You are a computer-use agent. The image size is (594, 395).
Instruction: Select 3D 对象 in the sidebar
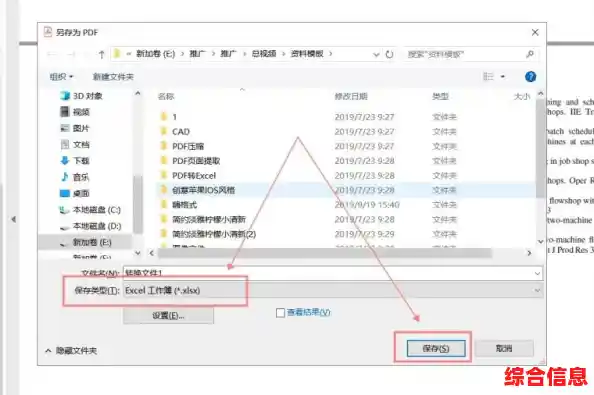coord(88,96)
